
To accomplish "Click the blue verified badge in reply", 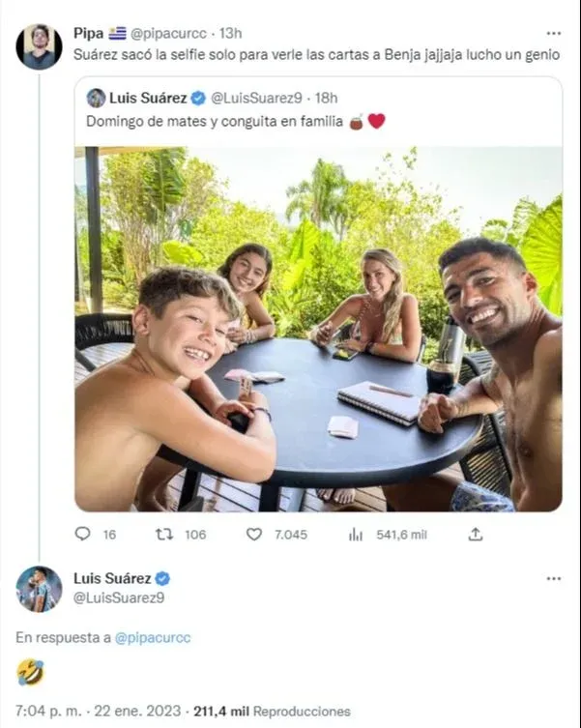I will coord(162,578).
